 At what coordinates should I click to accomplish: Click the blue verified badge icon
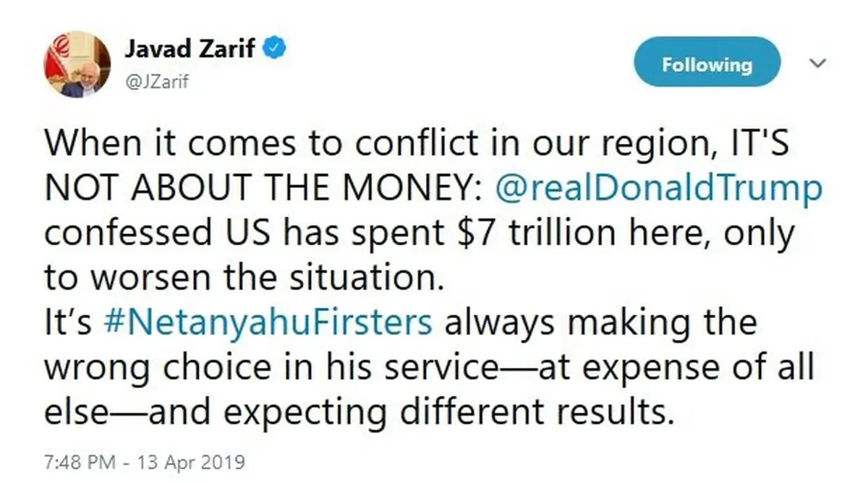pyautogui.click(x=277, y=49)
